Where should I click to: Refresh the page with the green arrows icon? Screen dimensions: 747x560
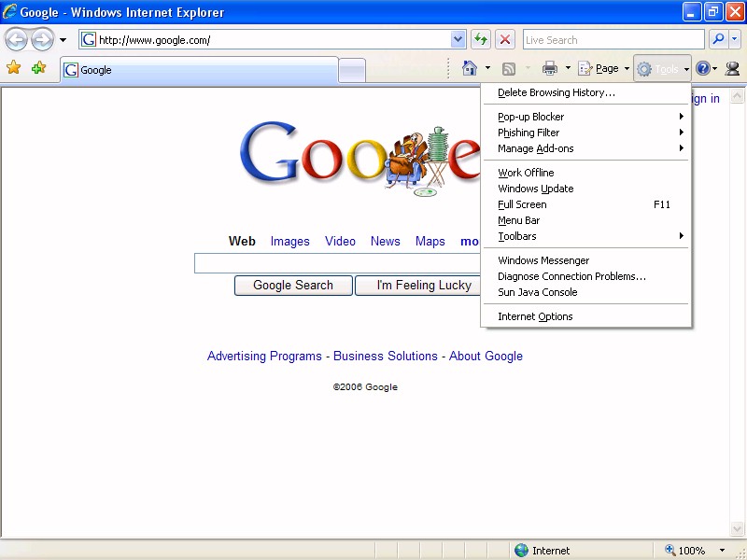point(481,40)
